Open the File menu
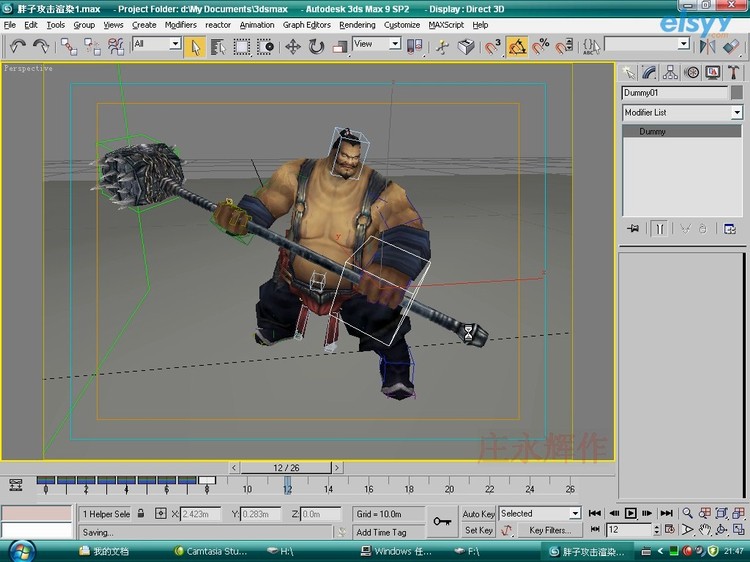The image size is (750, 562). 10,25
